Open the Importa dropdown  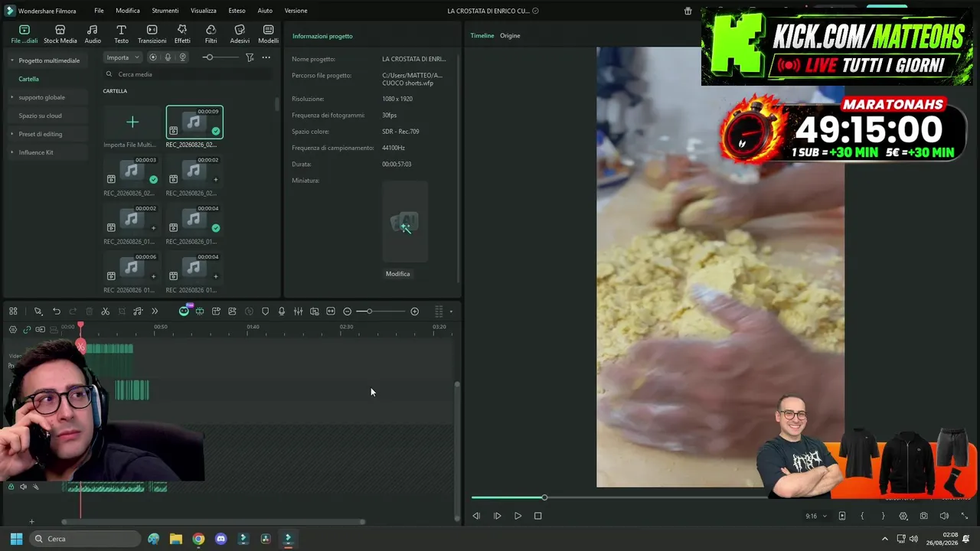click(x=122, y=57)
